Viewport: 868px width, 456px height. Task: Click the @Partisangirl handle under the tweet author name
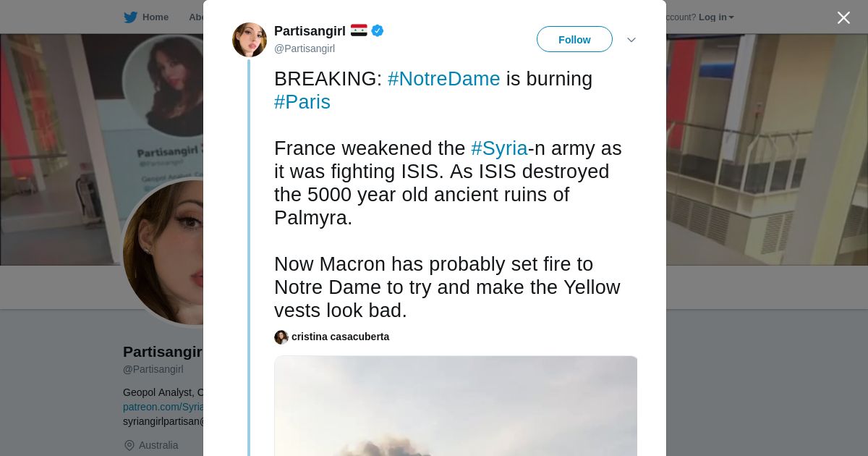tap(305, 48)
